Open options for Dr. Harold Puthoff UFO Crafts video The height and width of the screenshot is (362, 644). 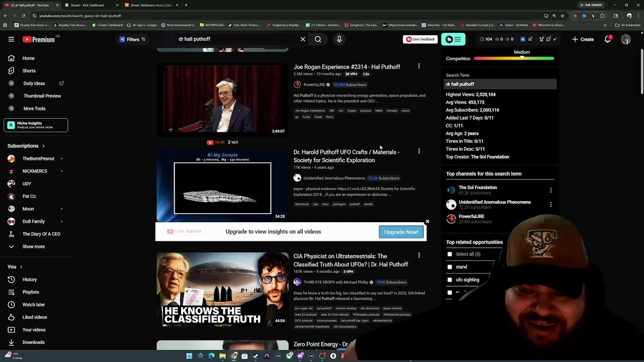419,151
